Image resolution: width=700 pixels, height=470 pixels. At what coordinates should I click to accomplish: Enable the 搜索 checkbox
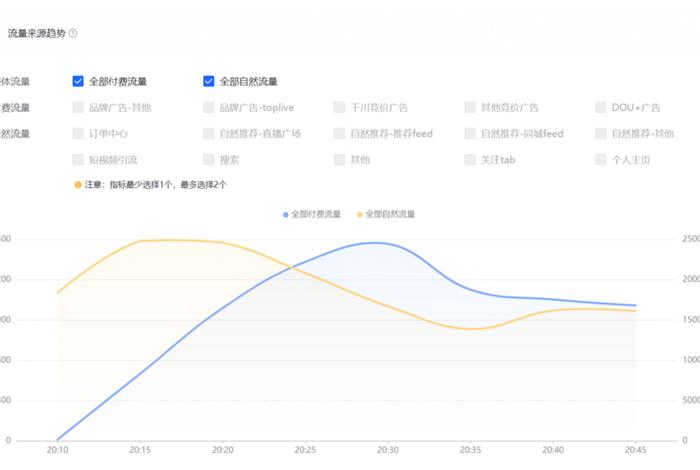pyautogui.click(x=208, y=159)
